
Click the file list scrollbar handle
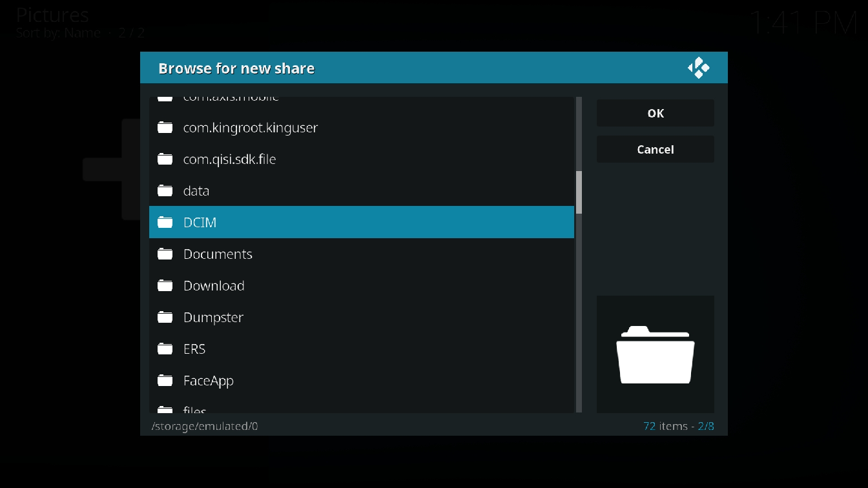(579, 192)
